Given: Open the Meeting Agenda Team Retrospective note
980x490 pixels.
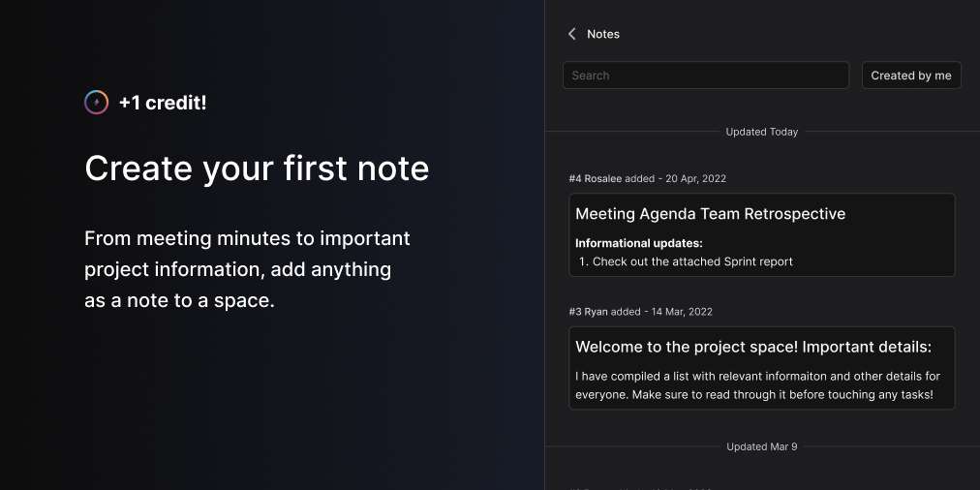Looking at the screenshot, I should (710, 214).
